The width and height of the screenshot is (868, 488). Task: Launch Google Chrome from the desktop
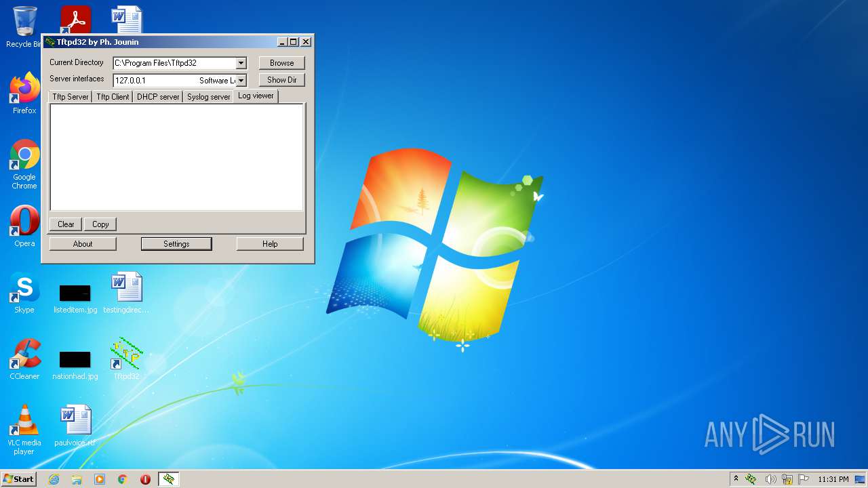pos(24,164)
